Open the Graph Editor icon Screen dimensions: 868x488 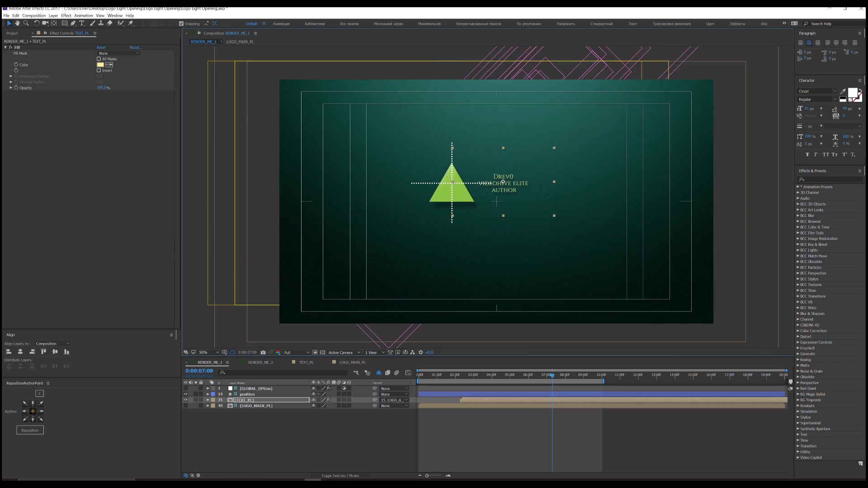408,373
